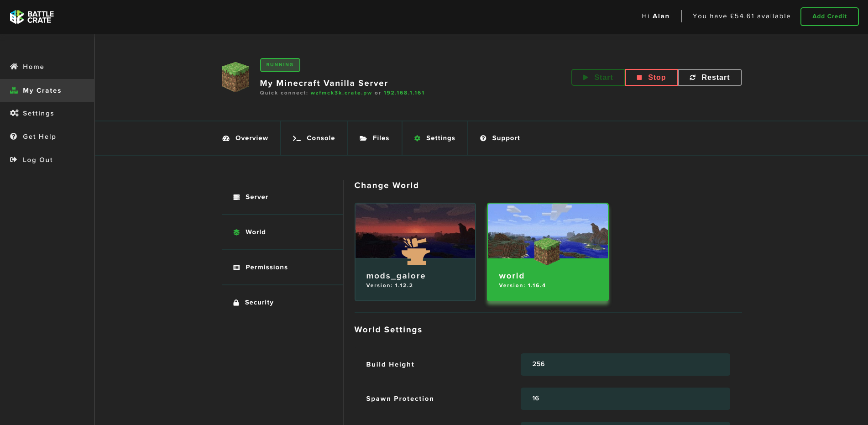The image size is (868, 425).
Task: Click the sidebar Settings gears icon
Action: [14, 113]
